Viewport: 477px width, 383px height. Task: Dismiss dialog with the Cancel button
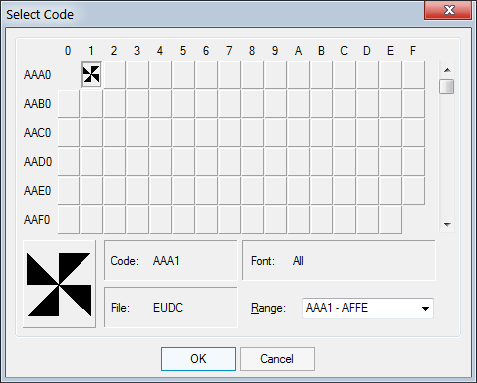277,359
